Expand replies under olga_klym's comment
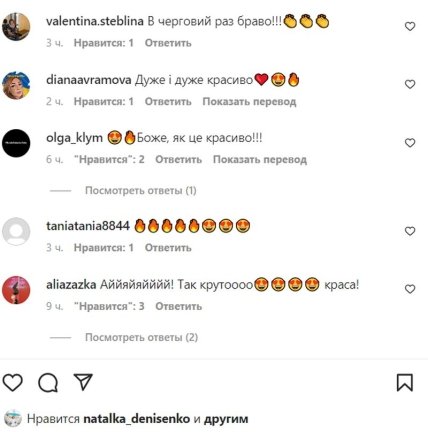The width and height of the screenshot is (428, 432). pos(141,191)
